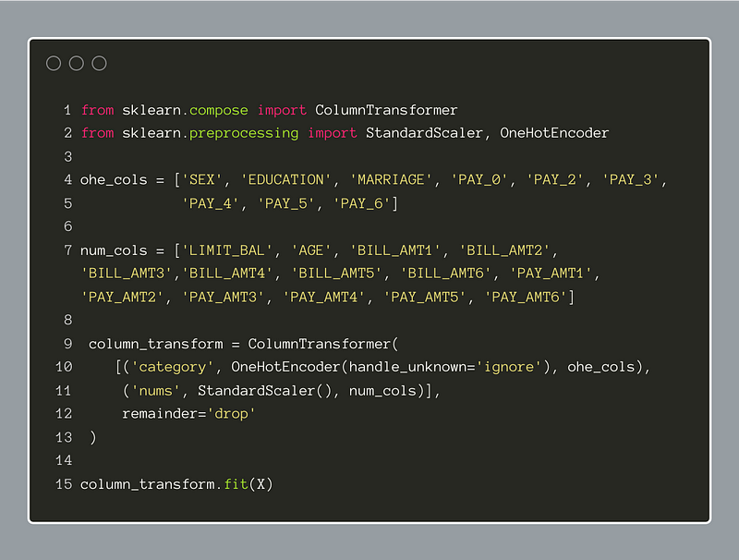Click the 'BILL_AMT5' string
Image resolution: width=739 pixels, height=560 pixels.
[x=336, y=274]
